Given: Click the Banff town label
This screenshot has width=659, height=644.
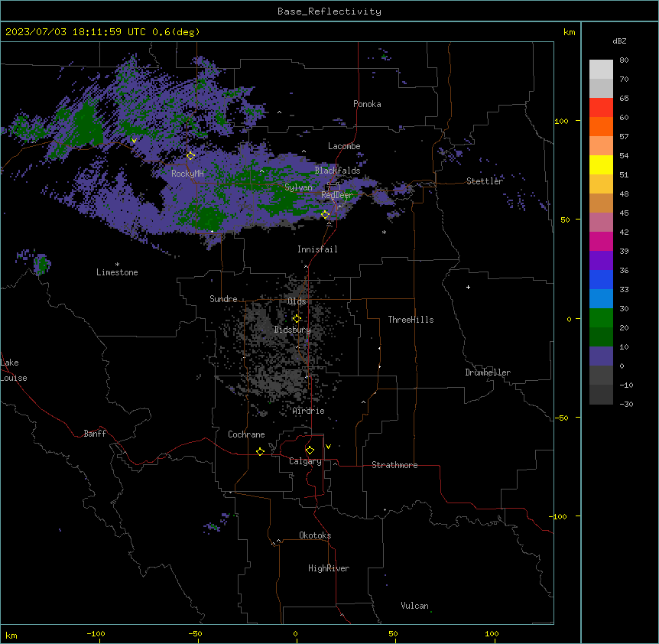Looking at the screenshot, I should click(x=95, y=434).
